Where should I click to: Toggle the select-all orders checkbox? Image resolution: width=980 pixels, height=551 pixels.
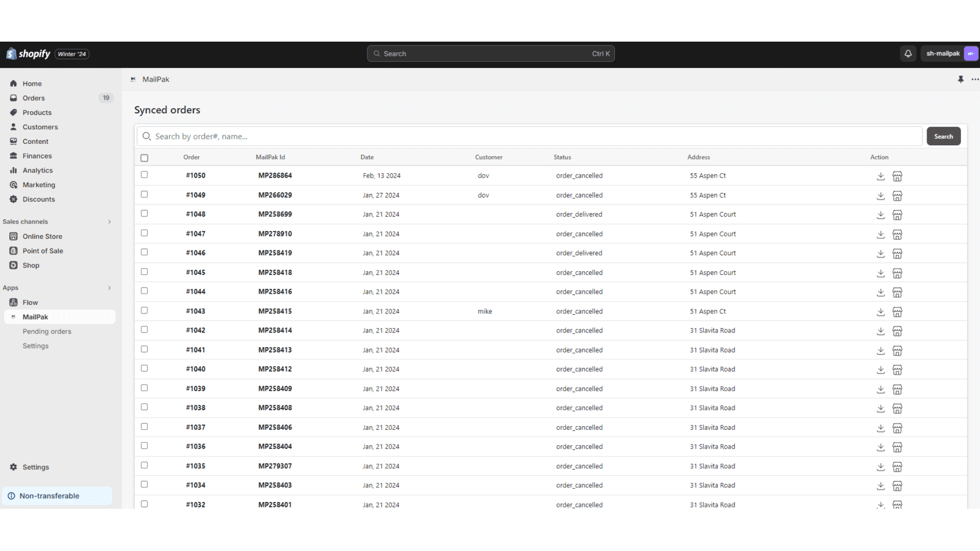145,158
